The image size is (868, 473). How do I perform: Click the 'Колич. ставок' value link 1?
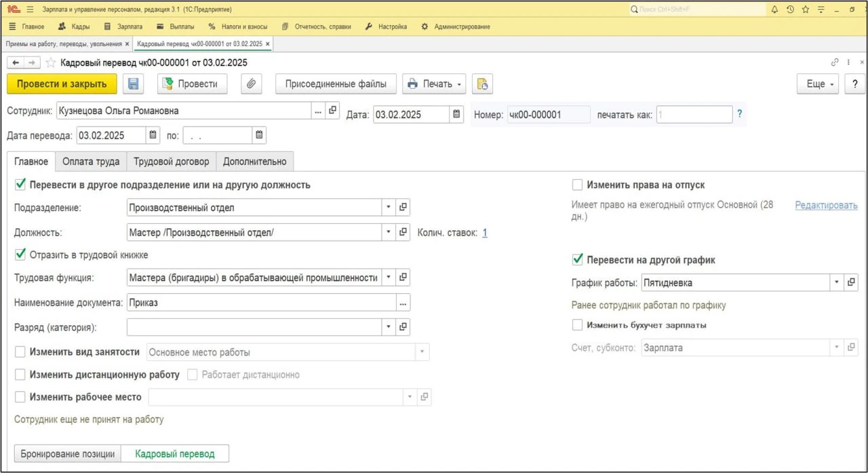point(485,233)
